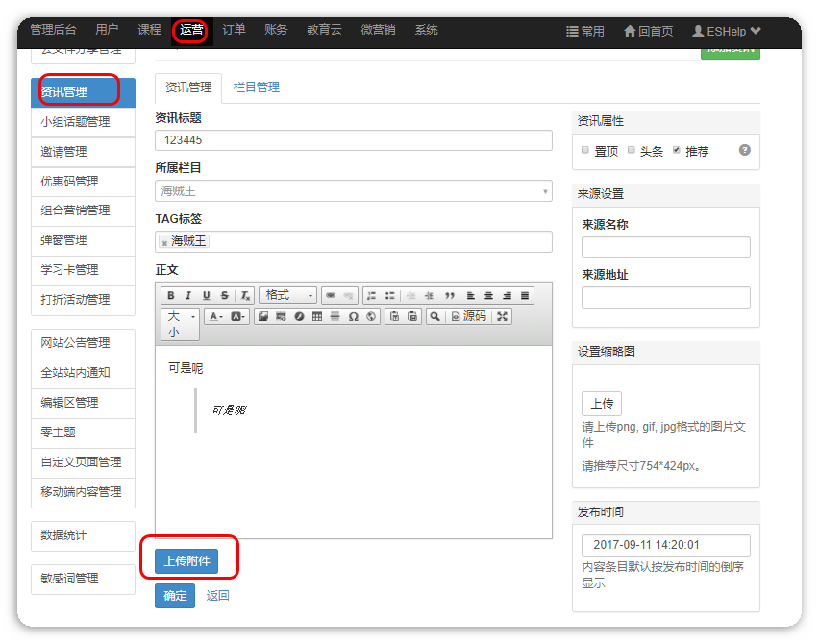Click the 返回 link
Viewport: 819px width, 644px height.
tap(217, 596)
